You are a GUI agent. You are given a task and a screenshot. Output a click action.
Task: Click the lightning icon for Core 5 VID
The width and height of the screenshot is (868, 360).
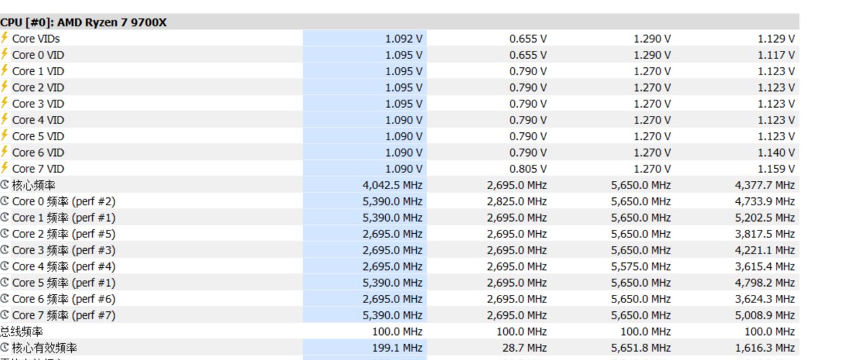click(5, 136)
